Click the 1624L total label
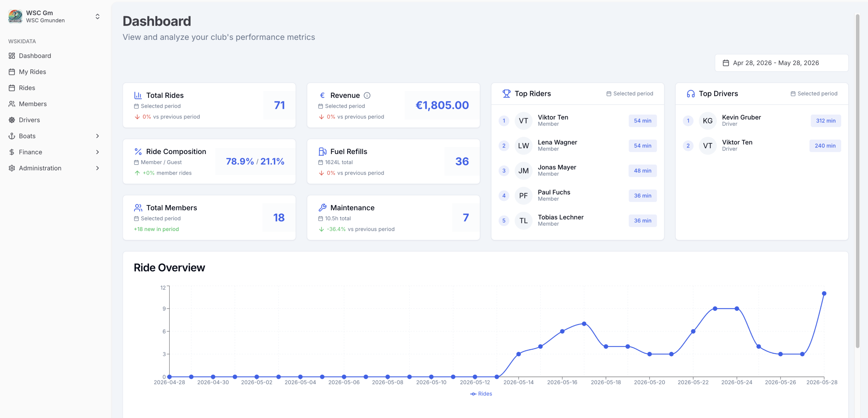 pos(339,162)
